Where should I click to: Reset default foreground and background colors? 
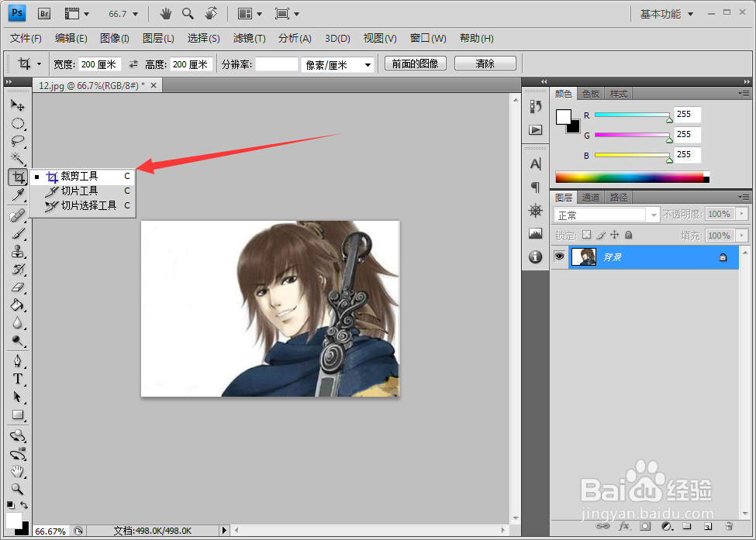point(11,505)
